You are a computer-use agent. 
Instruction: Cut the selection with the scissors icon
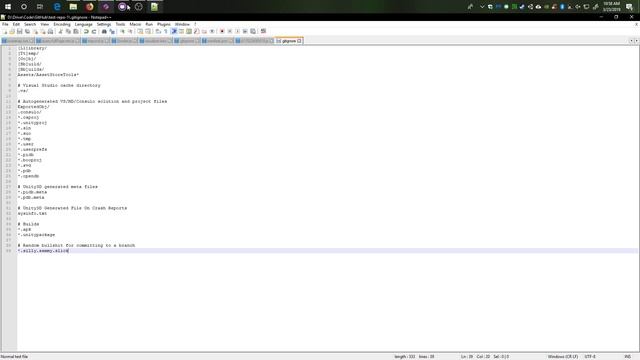[x=60, y=31]
